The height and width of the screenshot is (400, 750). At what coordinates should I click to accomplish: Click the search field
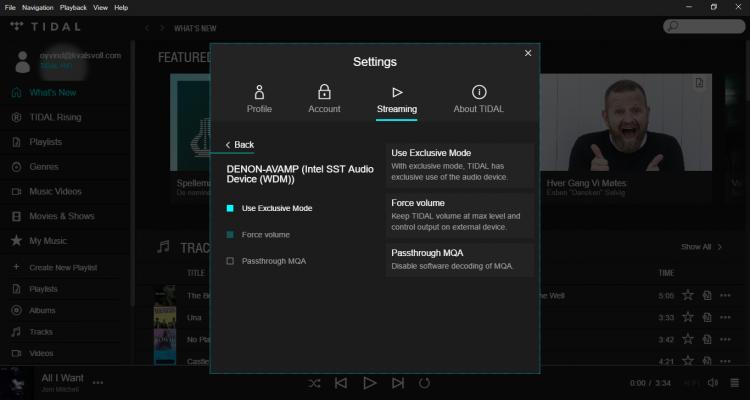pyautogui.click(x=704, y=26)
